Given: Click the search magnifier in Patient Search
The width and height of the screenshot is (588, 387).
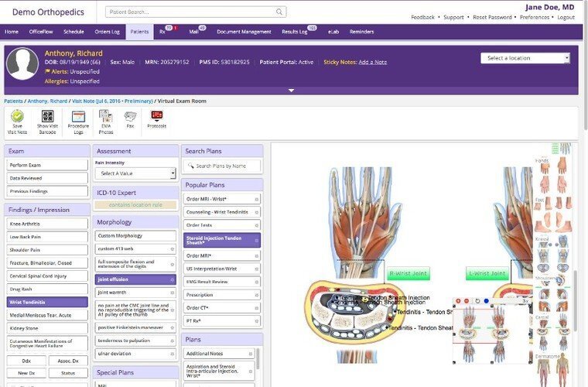Looking at the screenshot, I should 279,12.
